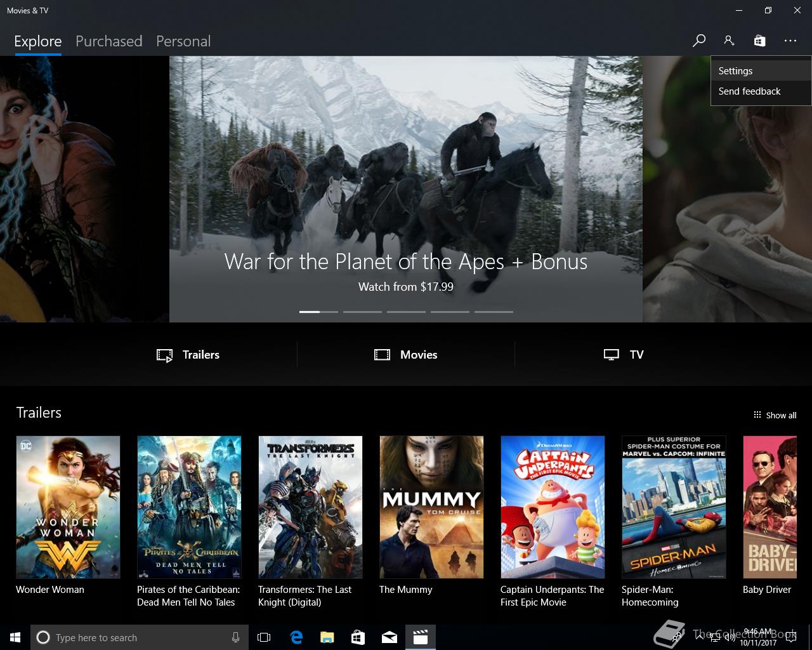Open the TV category button
Screen dimensions: 812x650
(624, 355)
